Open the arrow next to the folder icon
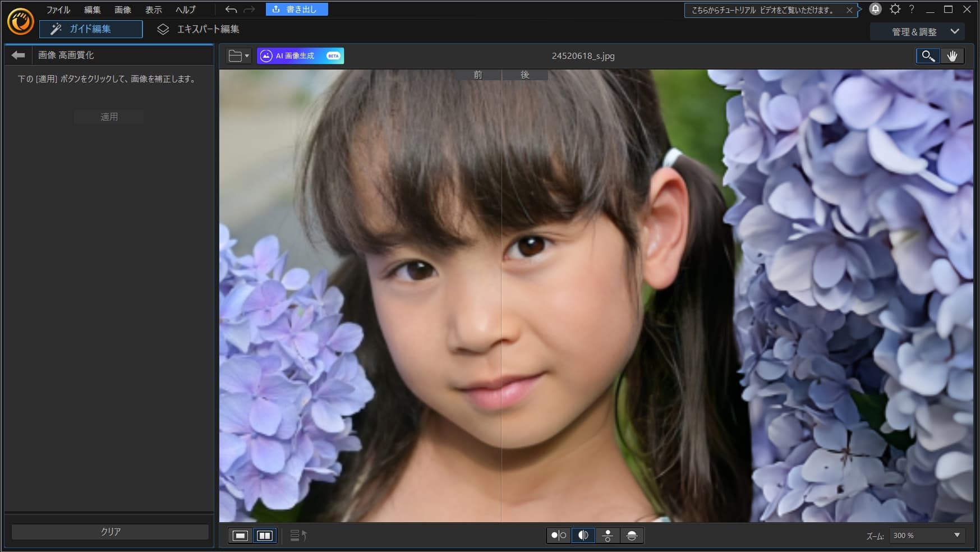 point(246,56)
